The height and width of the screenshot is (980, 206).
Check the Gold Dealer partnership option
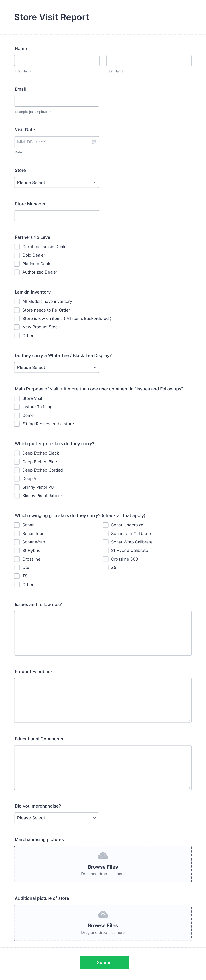tap(17, 255)
